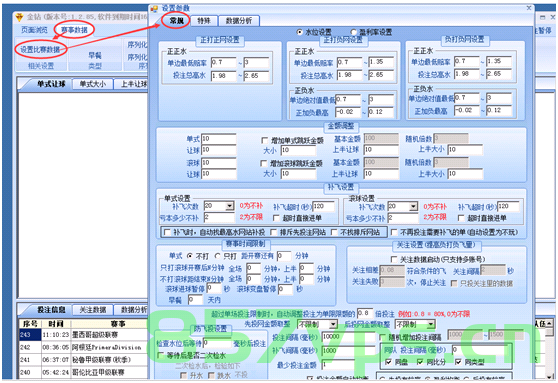
Task: Switch to the 常规 tab
Action: click(176, 21)
